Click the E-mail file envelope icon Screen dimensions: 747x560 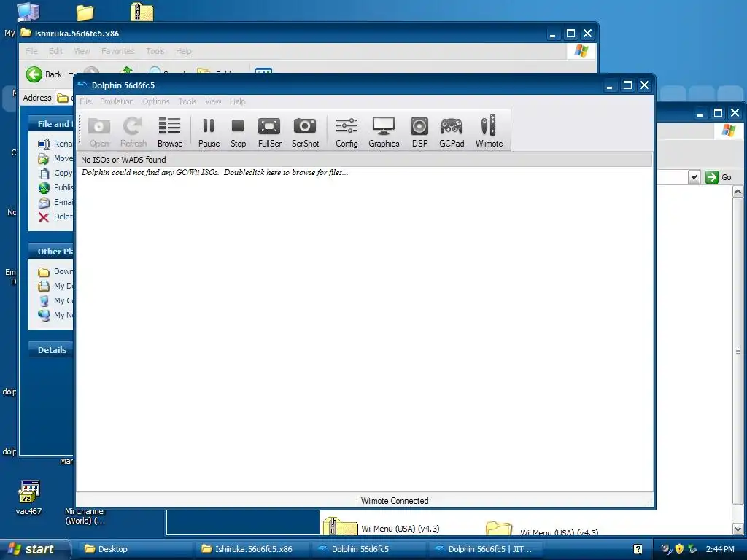pos(44,203)
